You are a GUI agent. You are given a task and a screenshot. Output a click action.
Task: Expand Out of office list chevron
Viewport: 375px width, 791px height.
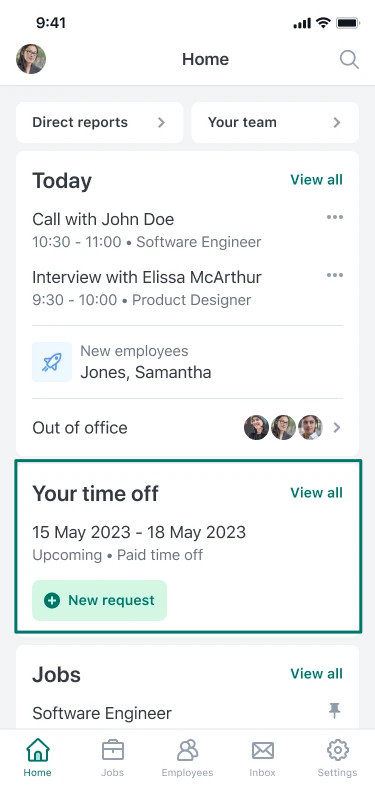[337, 428]
